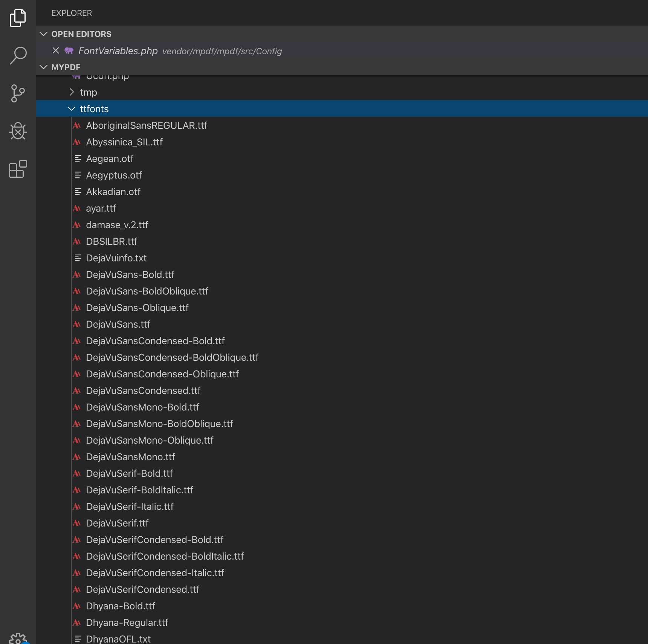Select DejaVuSans-Bold.ttf font file
Image resolution: width=648 pixels, height=644 pixels.
130,275
